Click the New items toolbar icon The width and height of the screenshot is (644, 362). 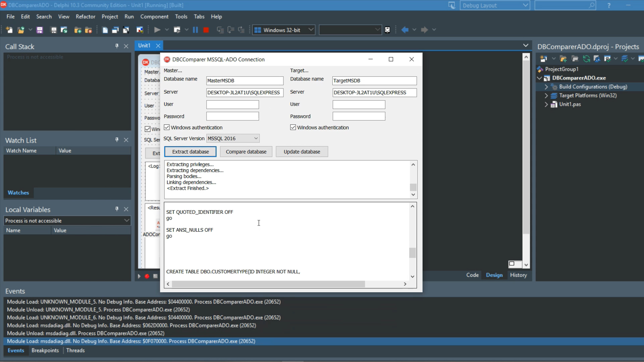coord(9,30)
